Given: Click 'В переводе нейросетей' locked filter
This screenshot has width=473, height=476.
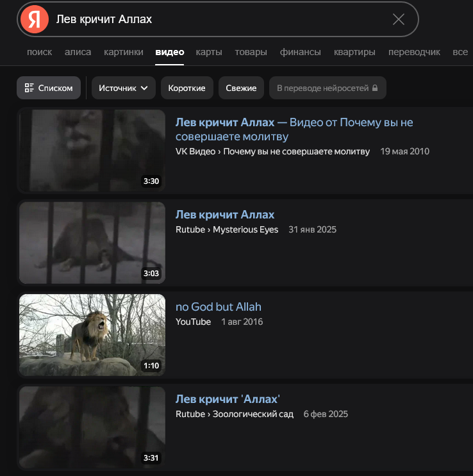Looking at the screenshot, I should click(x=328, y=88).
